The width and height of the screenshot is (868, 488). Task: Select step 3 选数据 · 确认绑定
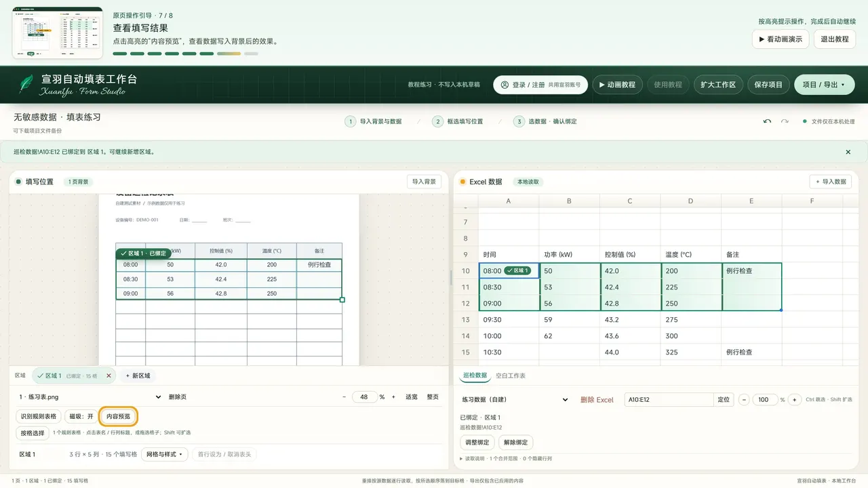[x=545, y=121]
